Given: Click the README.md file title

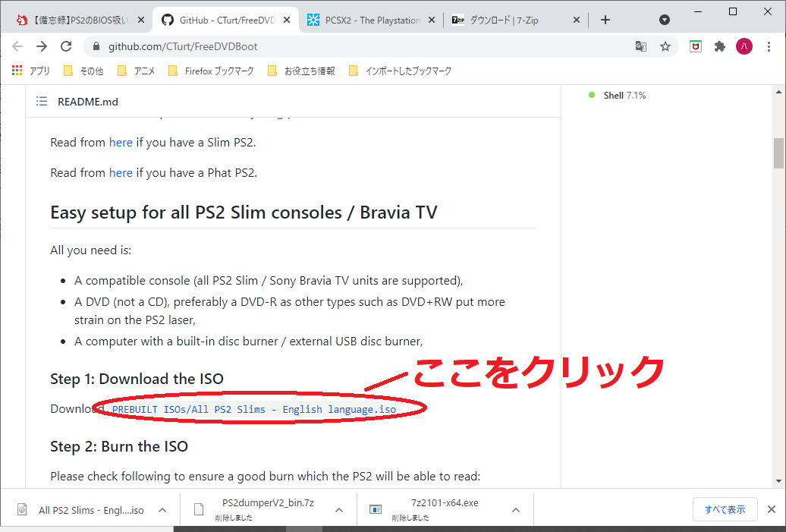Looking at the screenshot, I should pos(88,102).
